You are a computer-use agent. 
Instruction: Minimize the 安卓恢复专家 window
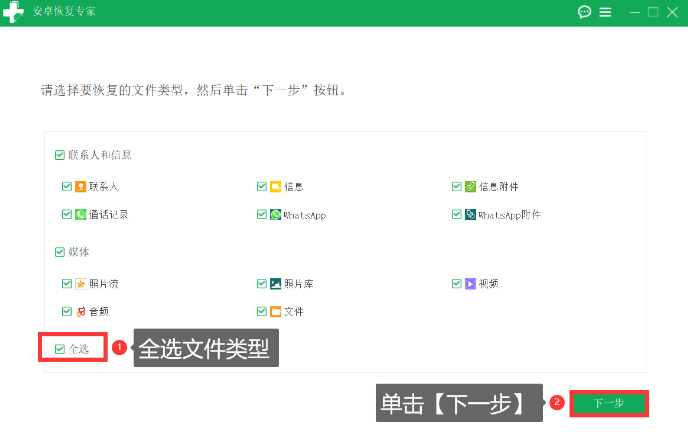click(634, 12)
